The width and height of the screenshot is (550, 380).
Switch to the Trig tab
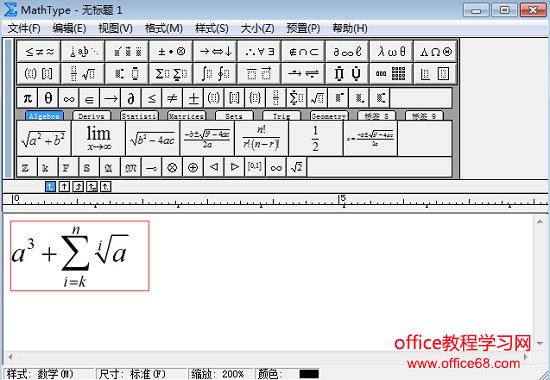click(281, 116)
